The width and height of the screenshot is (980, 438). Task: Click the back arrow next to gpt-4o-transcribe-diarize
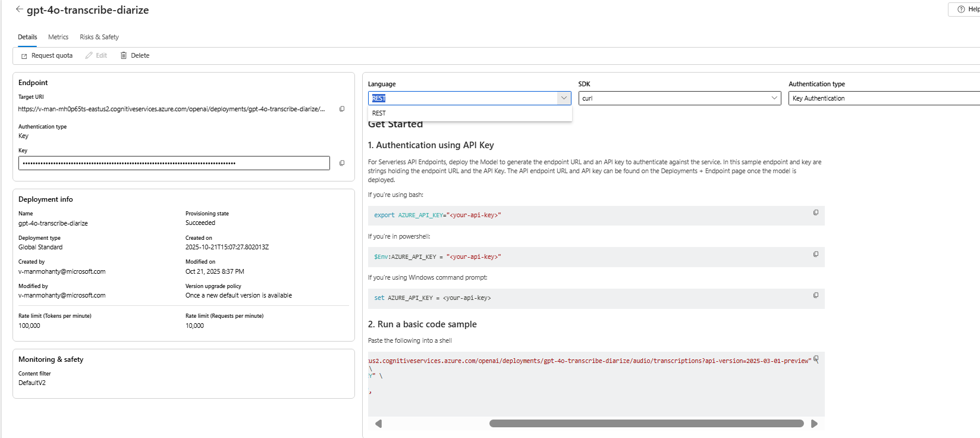(x=19, y=10)
